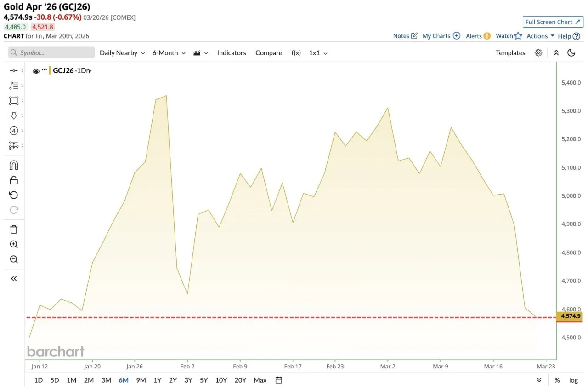The width and height of the screenshot is (588, 390).
Task: Click the trash delete drawings icon
Action: point(14,229)
